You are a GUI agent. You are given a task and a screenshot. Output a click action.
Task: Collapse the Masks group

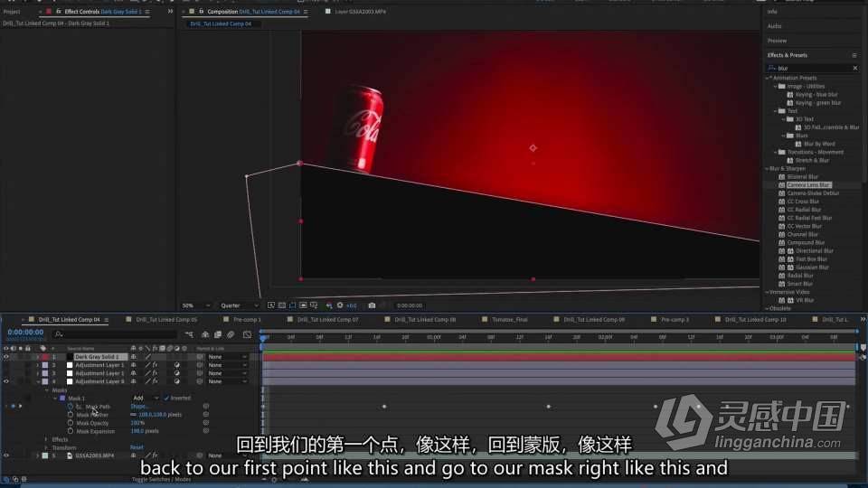click(x=46, y=390)
